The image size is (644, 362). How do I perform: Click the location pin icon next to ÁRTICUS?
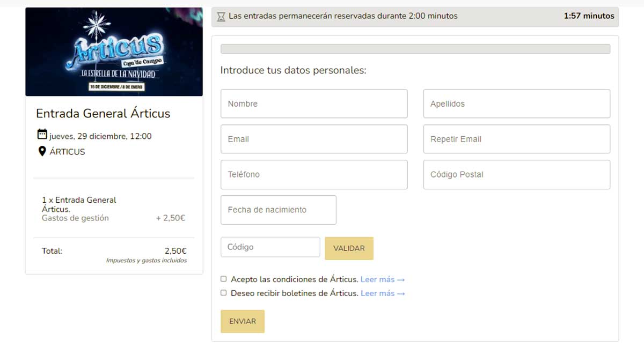point(42,151)
